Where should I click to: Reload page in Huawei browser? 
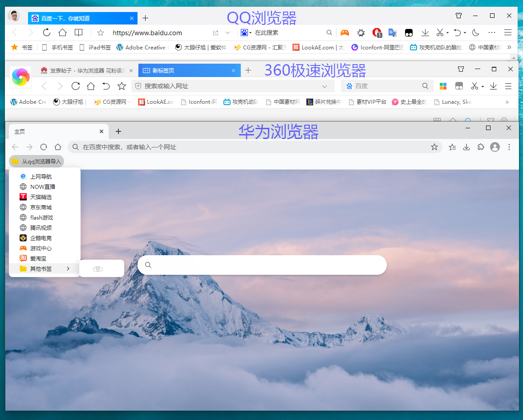(43, 147)
